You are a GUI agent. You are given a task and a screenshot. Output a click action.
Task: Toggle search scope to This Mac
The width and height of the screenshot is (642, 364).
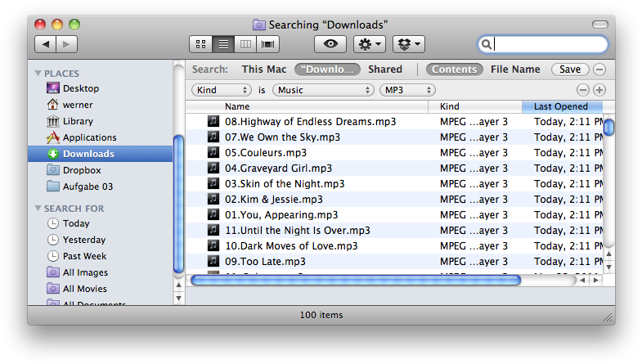pos(263,70)
